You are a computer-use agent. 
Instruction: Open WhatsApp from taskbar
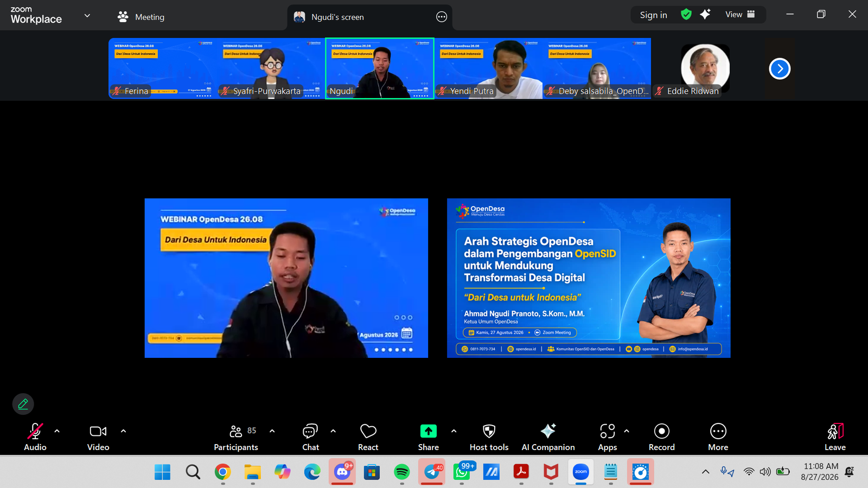[462, 472]
